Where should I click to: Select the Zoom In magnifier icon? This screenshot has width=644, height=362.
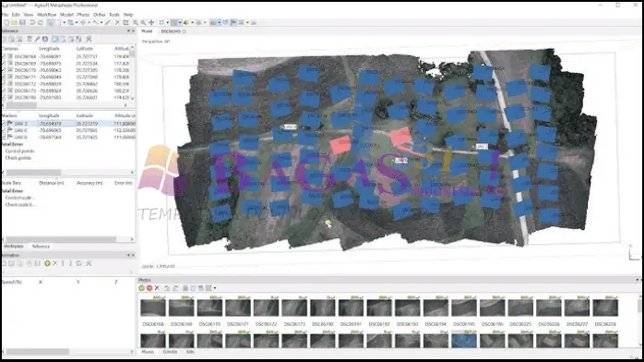pos(135,22)
